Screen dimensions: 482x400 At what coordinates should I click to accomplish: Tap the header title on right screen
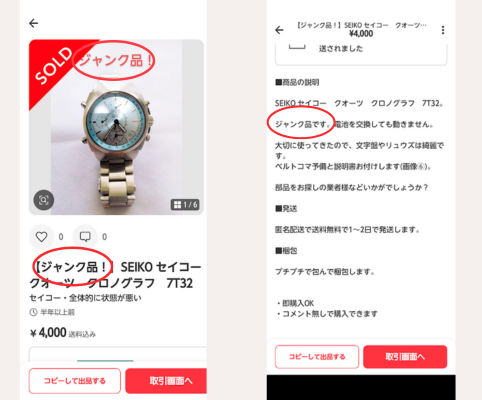click(x=361, y=29)
